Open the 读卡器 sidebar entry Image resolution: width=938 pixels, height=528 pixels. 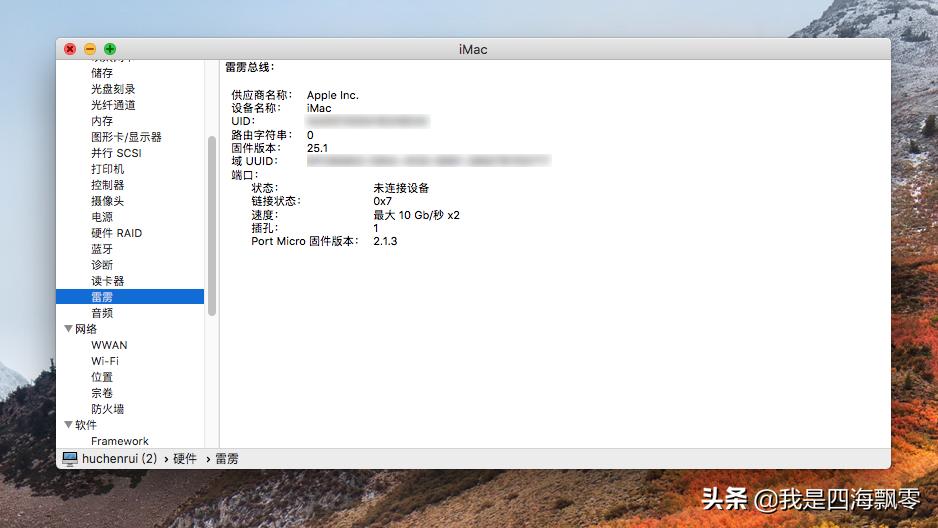pos(108,281)
